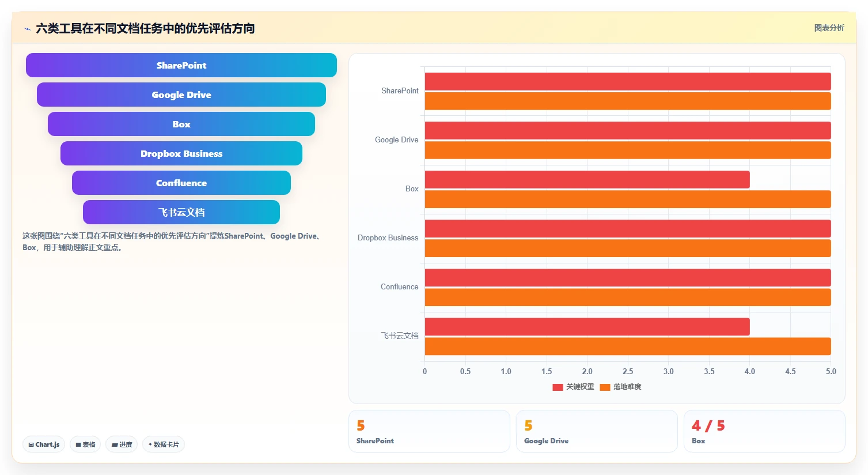Click the Chart.js tag chip
Screen dimensions: 868x475
[44, 444]
